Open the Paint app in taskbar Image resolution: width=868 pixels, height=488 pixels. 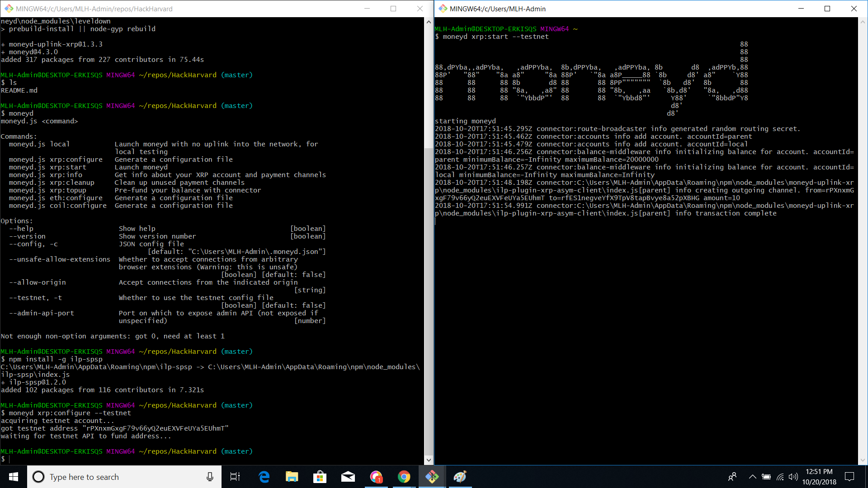[x=460, y=477]
